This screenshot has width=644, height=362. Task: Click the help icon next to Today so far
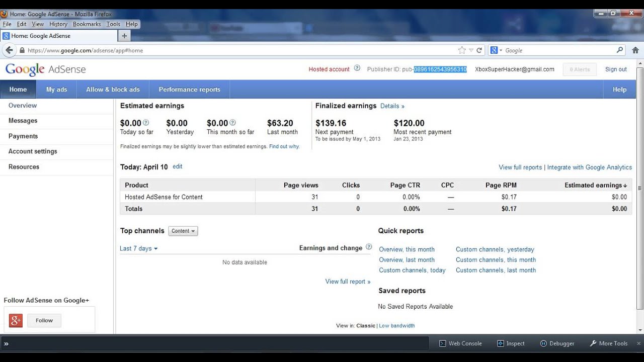[146, 123]
